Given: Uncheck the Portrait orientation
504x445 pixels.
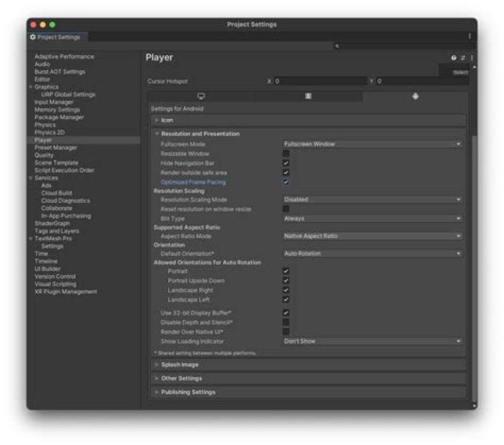Looking at the screenshot, I should [x=286, y=271].
